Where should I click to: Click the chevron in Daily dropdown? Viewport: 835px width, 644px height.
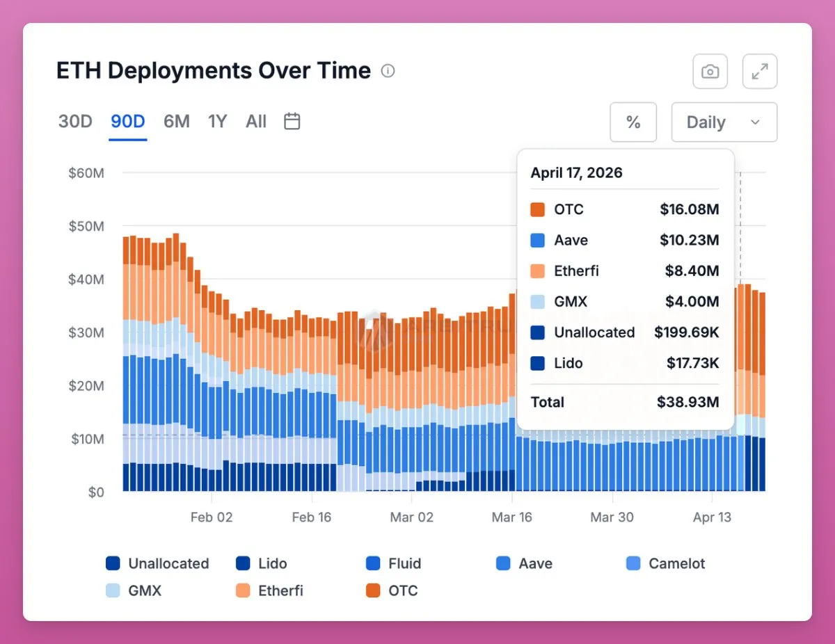(756, 122)
